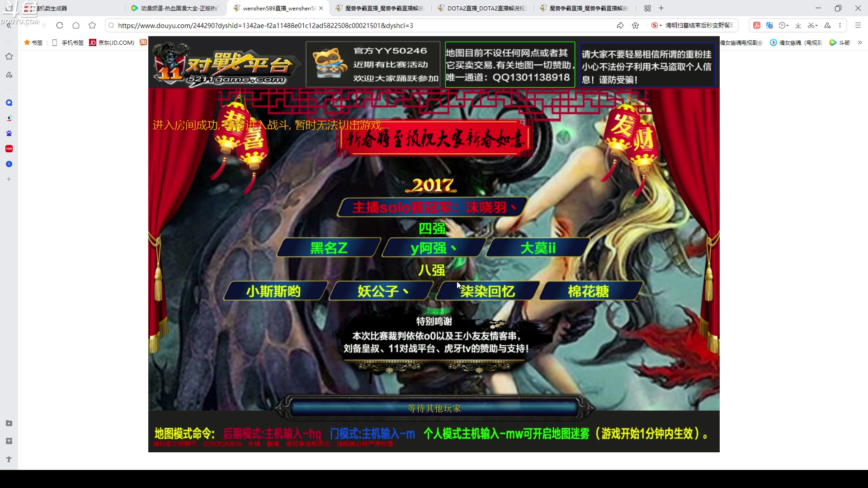The width and height of the screenshot is (868, 488).
Task: Click the 等待其他玩家 loading progress bar
Action: 434,408
